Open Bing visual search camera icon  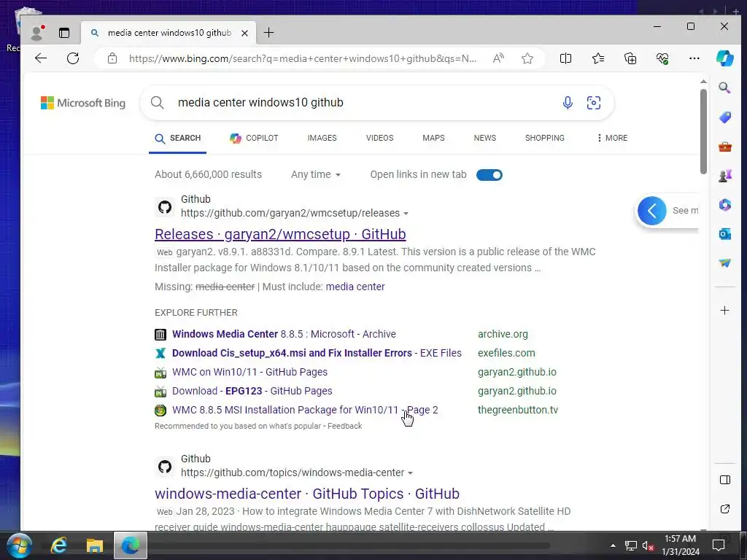pyautogui.click(x=594, y=103)
